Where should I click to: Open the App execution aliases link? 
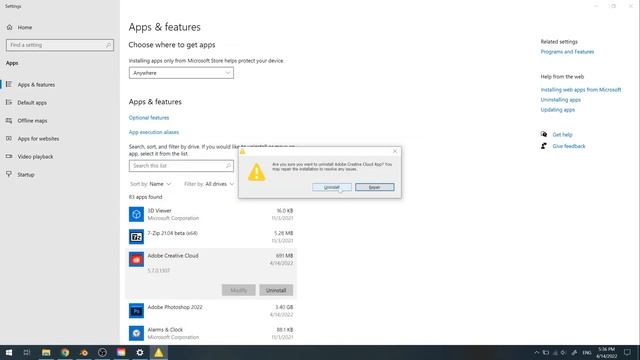click(153, 132)
